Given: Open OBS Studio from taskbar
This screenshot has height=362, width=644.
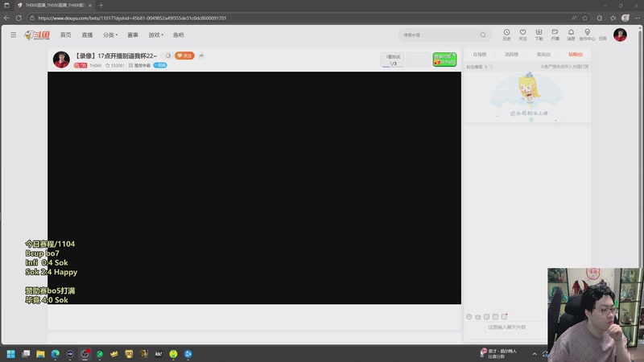Looking at the screenshot, I should [85, 354].
